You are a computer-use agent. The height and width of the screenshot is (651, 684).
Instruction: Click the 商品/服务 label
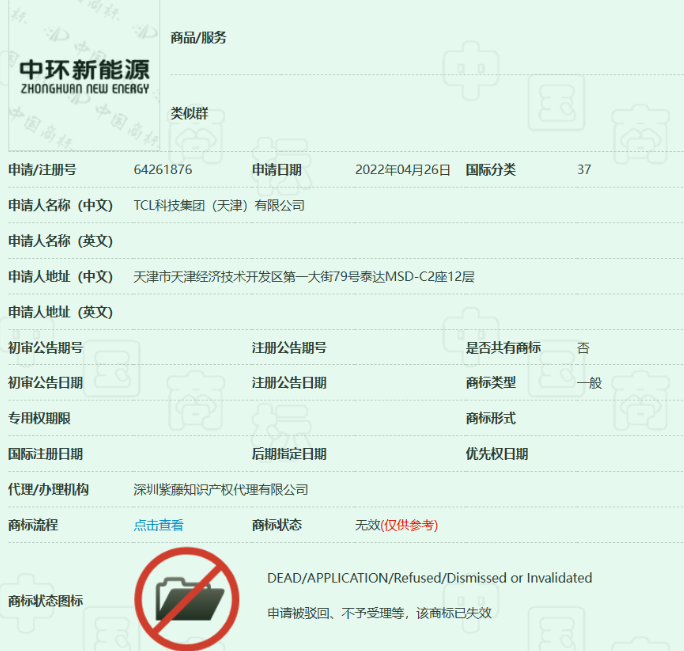[198, 38]
